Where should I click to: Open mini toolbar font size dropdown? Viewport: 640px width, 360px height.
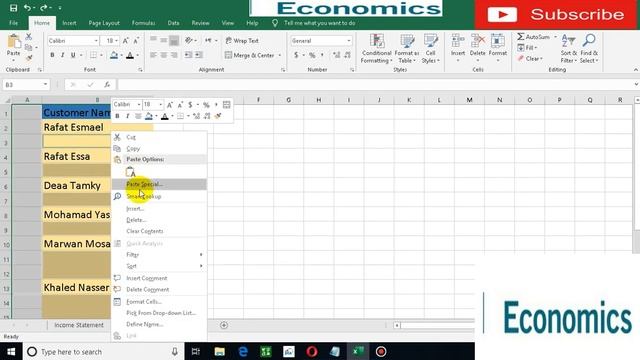click(x=160, y=105)
